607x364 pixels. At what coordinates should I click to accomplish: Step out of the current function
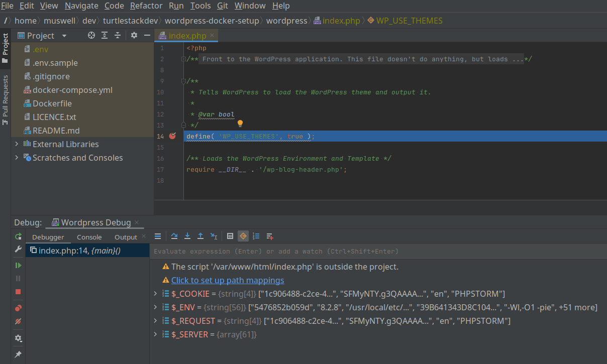pos(200,236)
